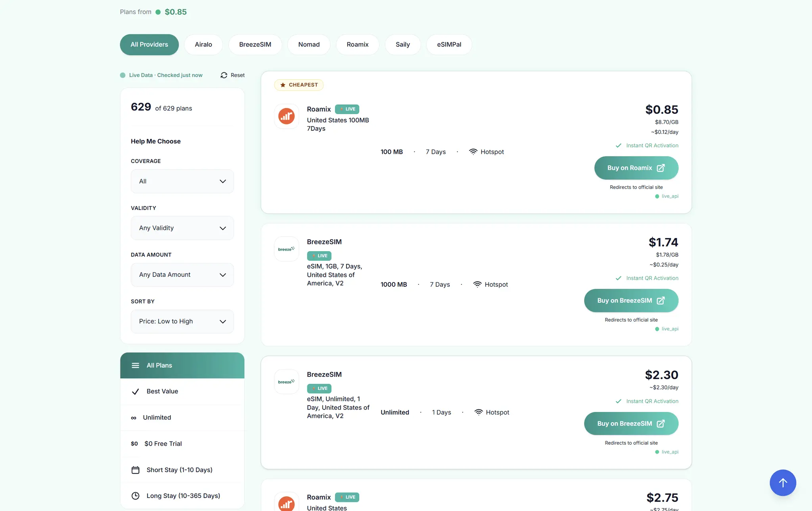Screen dimensions: 812x511
Task: Select the All Providers filter pill
Action: pyautogui.click(x=149, y=45)
